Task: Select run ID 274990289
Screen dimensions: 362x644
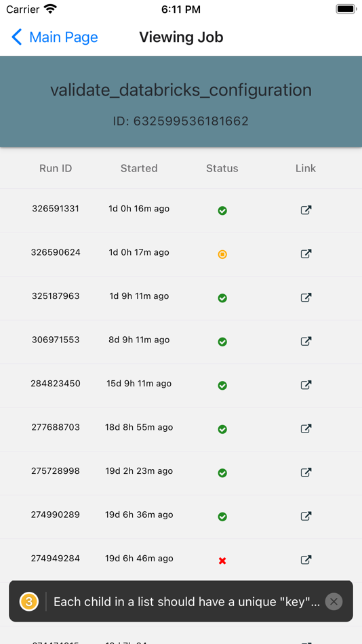Action: (56, 515)
